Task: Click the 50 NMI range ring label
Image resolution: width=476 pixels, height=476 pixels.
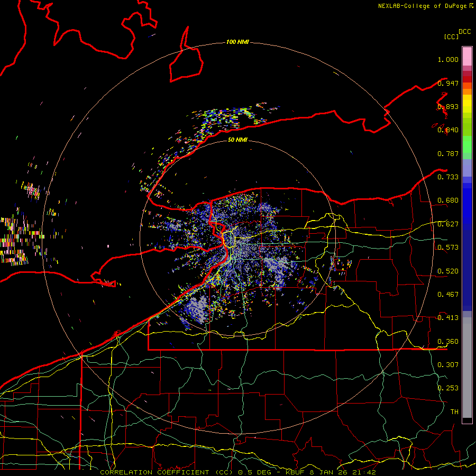Action: point(237,140)
